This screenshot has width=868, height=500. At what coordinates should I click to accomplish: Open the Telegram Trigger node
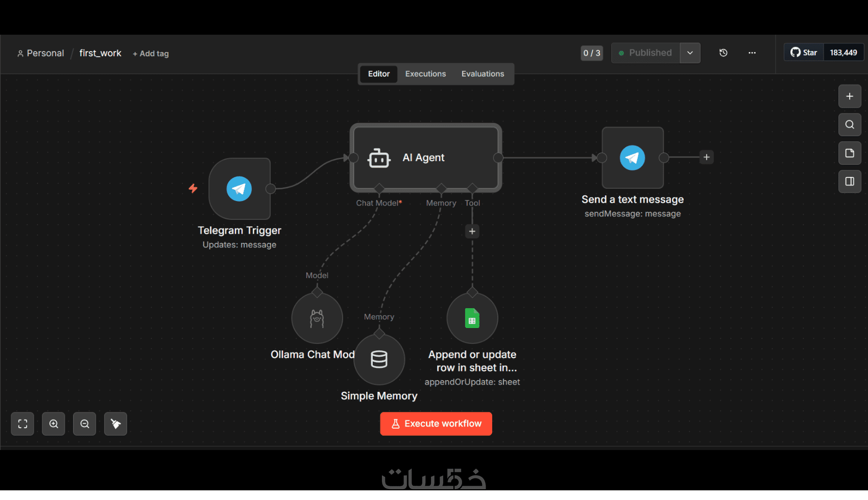tap(239, 189)
